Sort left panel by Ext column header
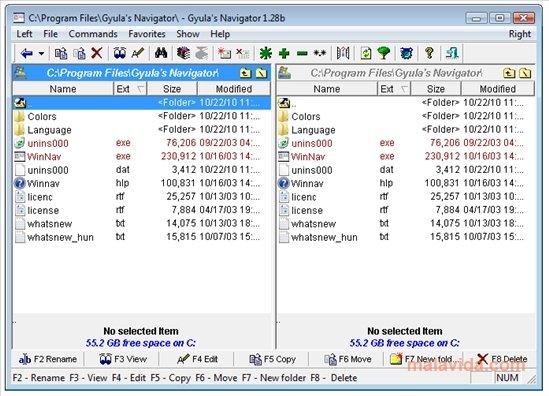 (130, 89)
